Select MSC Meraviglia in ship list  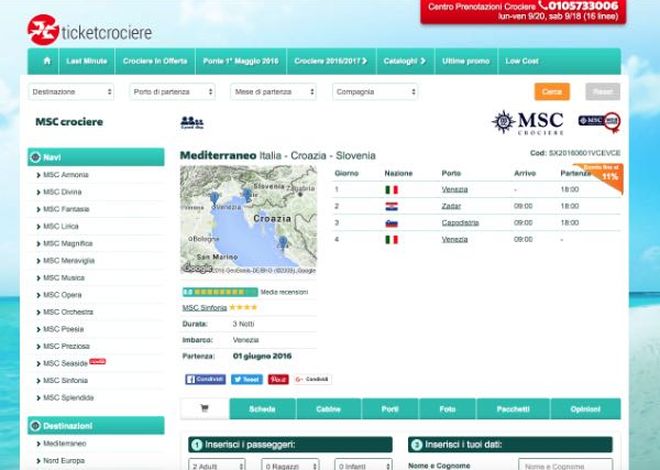(69, 260)
